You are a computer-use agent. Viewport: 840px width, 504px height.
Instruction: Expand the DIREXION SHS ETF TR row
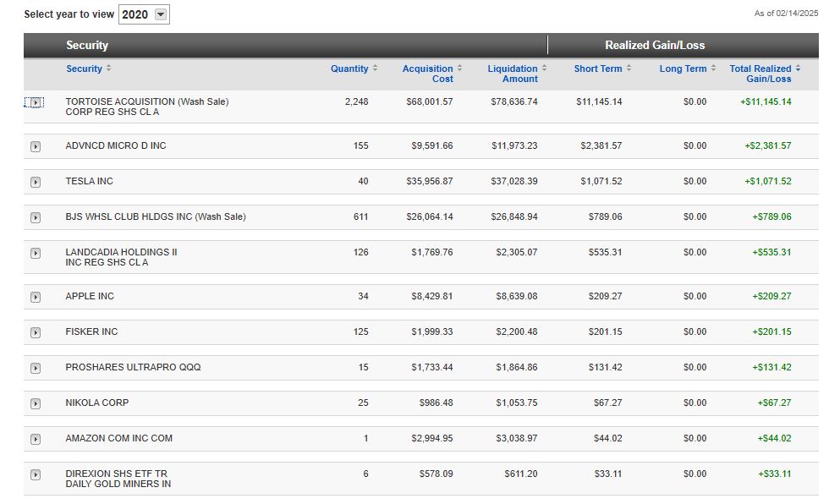pyautogui.click(x=36, y=474)
